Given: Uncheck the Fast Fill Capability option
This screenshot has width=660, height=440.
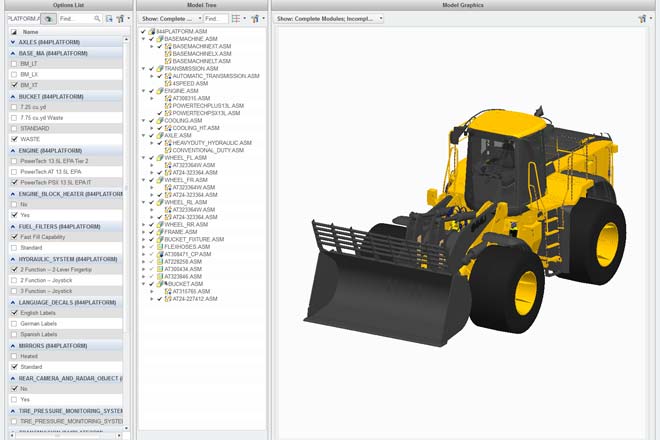Looking at the screenshot, I should (x=14, y=237).
